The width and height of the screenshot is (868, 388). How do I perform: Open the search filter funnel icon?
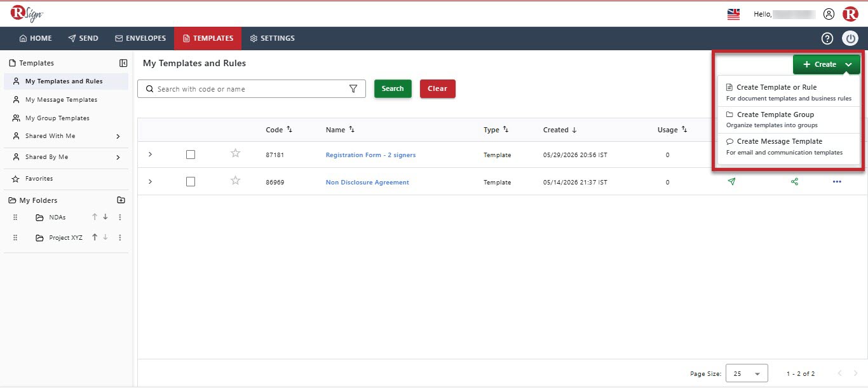(x=353, y=89)
